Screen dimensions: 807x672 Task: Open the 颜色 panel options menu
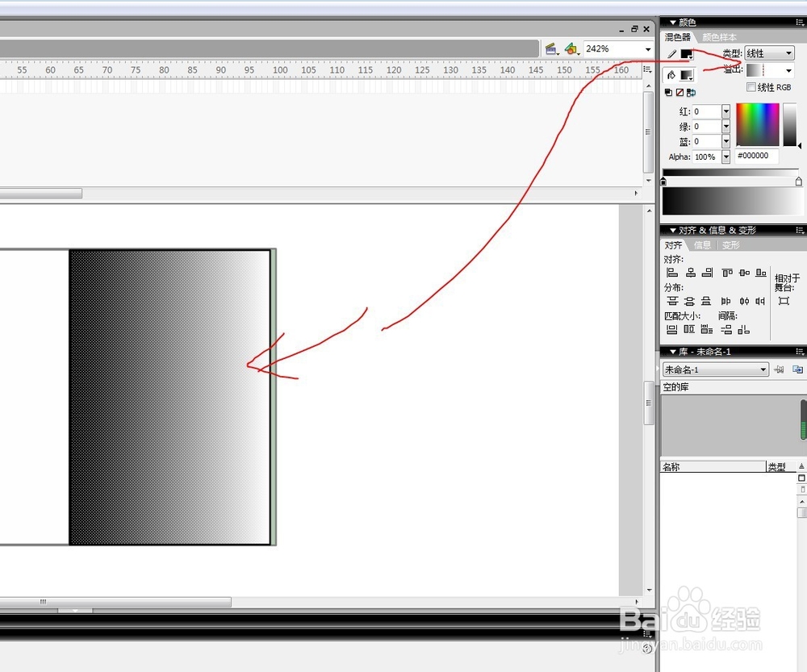tap(800, 22)
